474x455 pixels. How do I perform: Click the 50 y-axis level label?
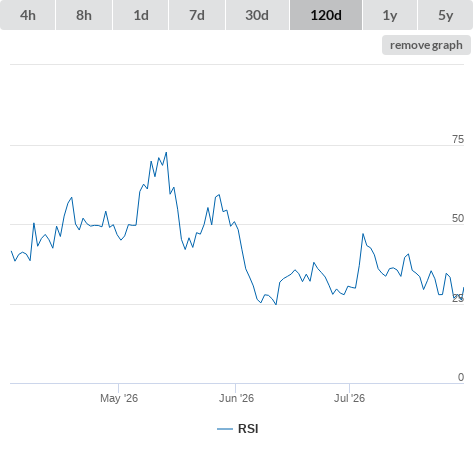tap(458, 218)
